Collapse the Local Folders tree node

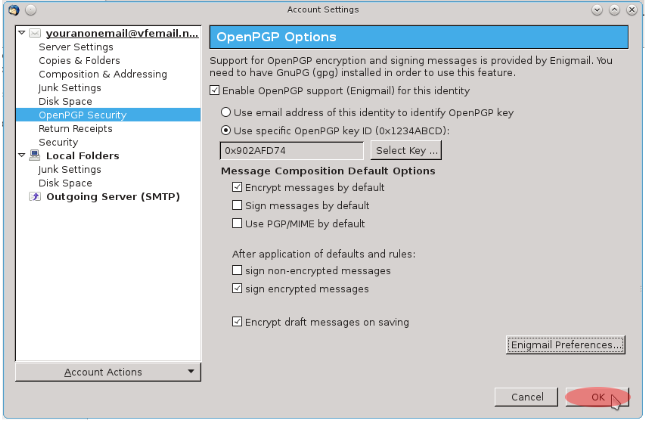22,156
